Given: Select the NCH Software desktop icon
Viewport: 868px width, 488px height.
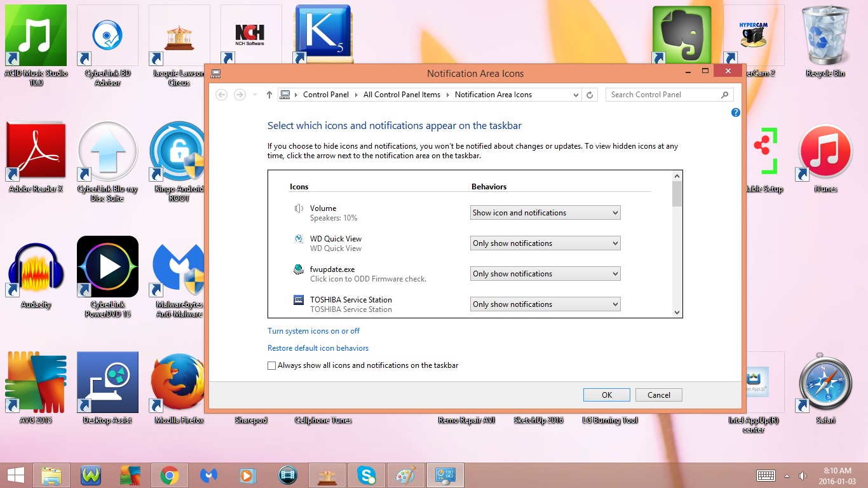Looking at the screenshot, I should point(250,35).
